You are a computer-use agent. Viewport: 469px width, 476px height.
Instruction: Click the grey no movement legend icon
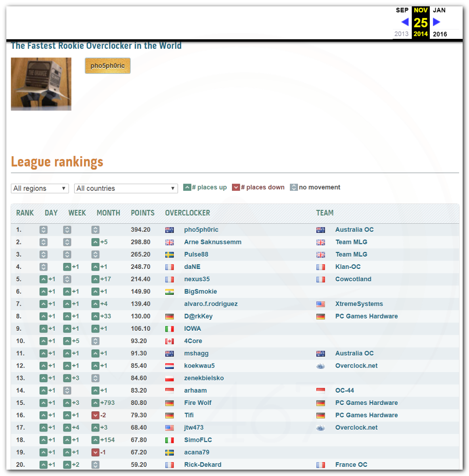click(x=294, y=187)
